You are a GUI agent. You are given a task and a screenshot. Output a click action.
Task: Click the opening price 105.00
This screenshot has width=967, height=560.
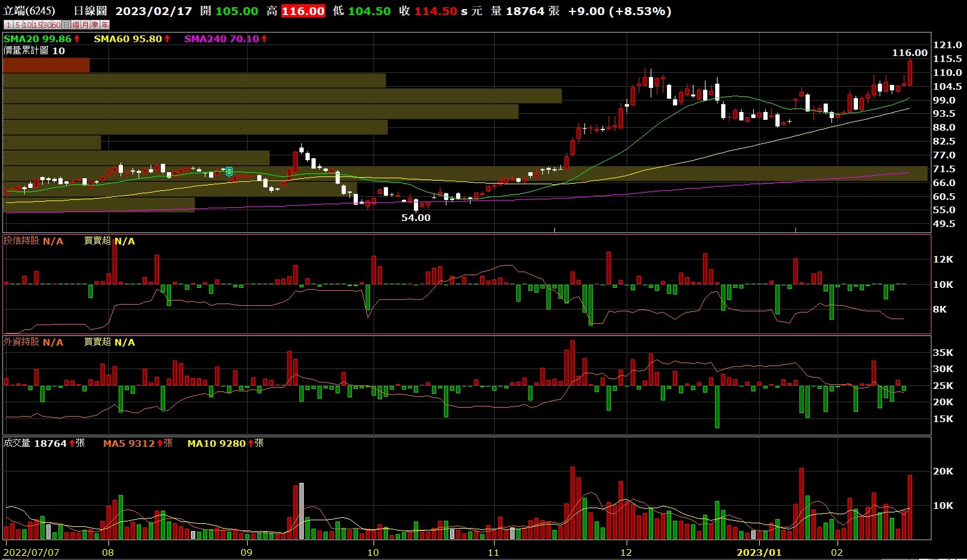(x=237, y=11)
